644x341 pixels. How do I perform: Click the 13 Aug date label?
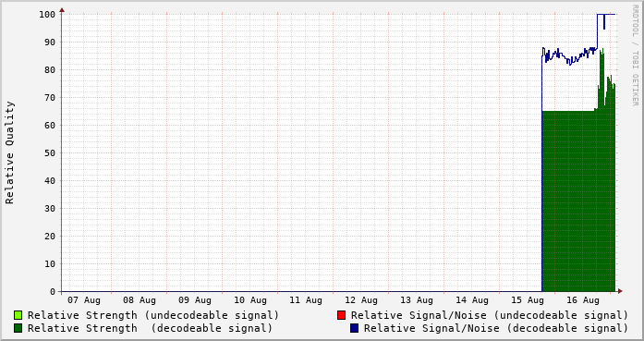tap(417, 300)
